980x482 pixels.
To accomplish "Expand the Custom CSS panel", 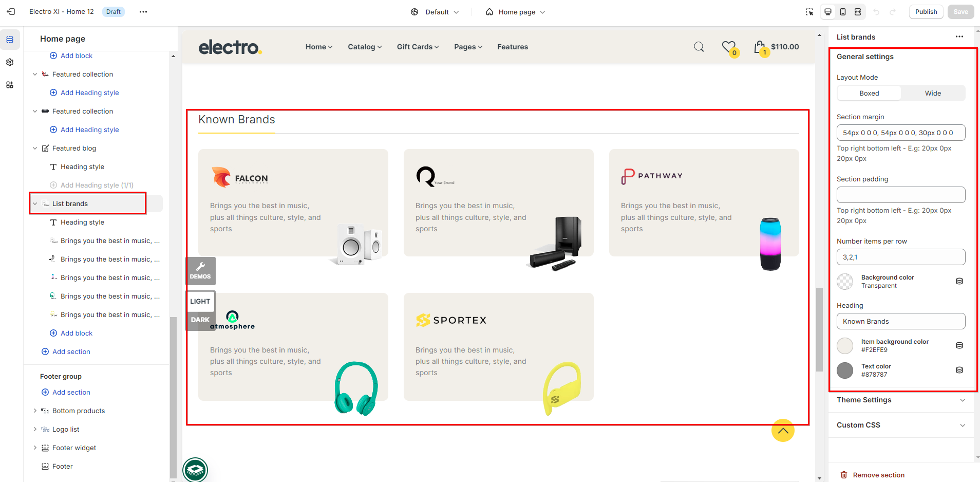I will pyautogui.click(x=901, y=425).
